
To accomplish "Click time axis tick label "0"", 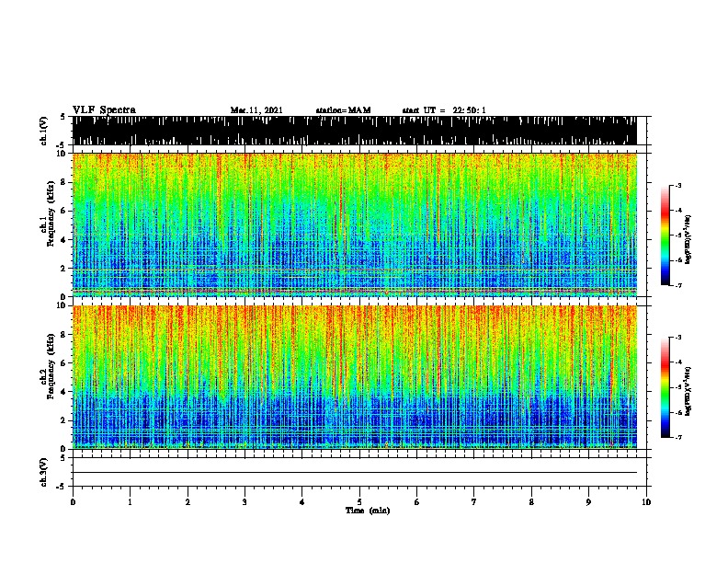I will pyautogui.click(x=73, y=502).
